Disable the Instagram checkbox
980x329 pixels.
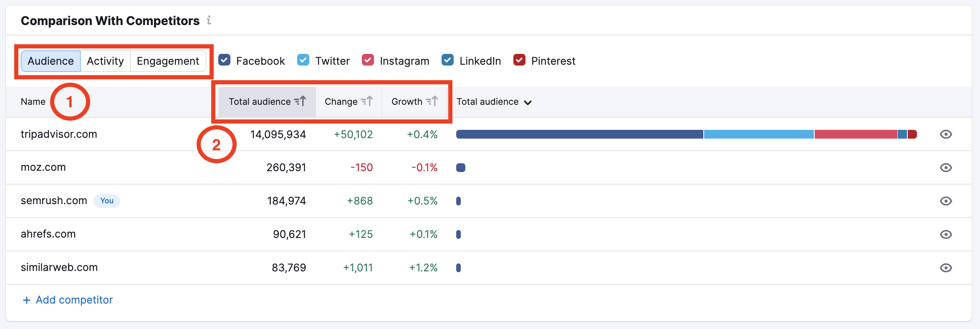(x=368, y=60)
